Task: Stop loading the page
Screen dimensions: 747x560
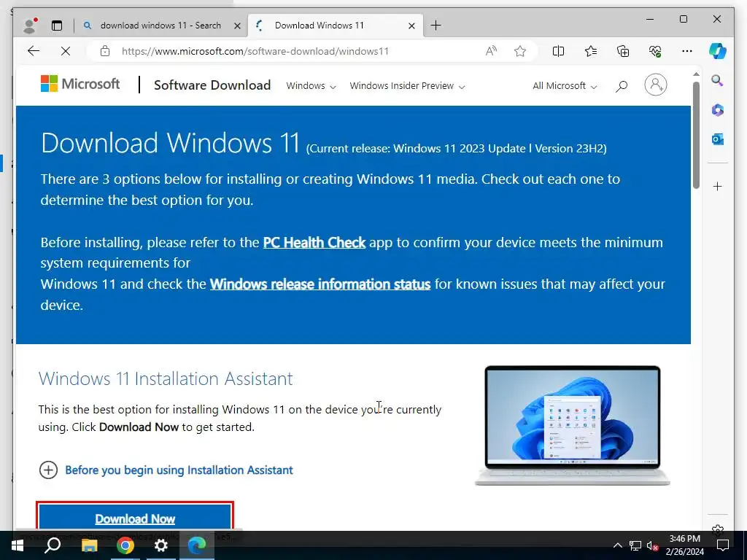Action: tap(65, 51)
